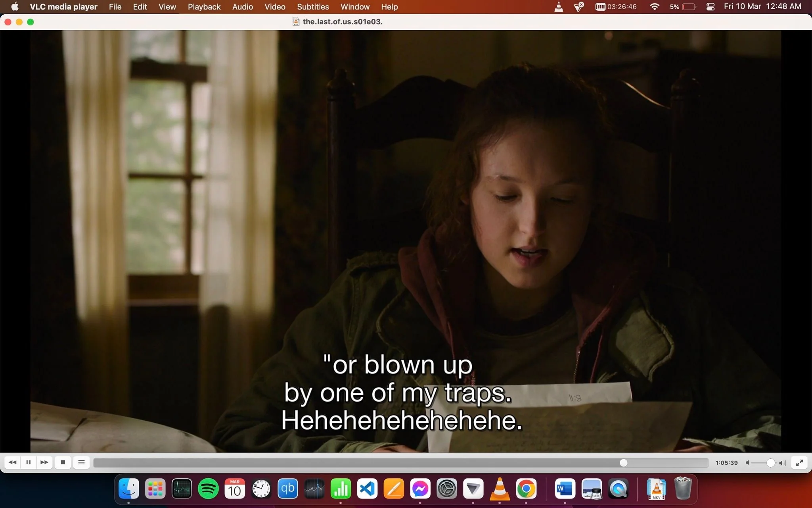
Task: Show the playlist using the list icon
Action: tap(81, 462)
